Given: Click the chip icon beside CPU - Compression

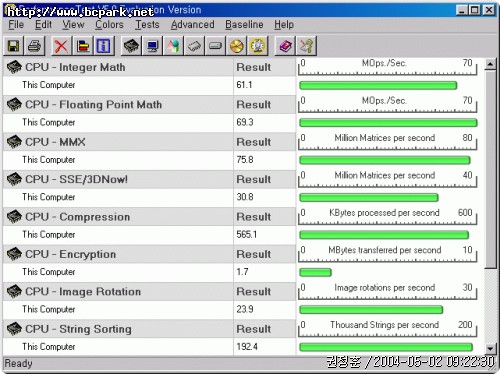Looking at the screenshot, I should (14, 217).
